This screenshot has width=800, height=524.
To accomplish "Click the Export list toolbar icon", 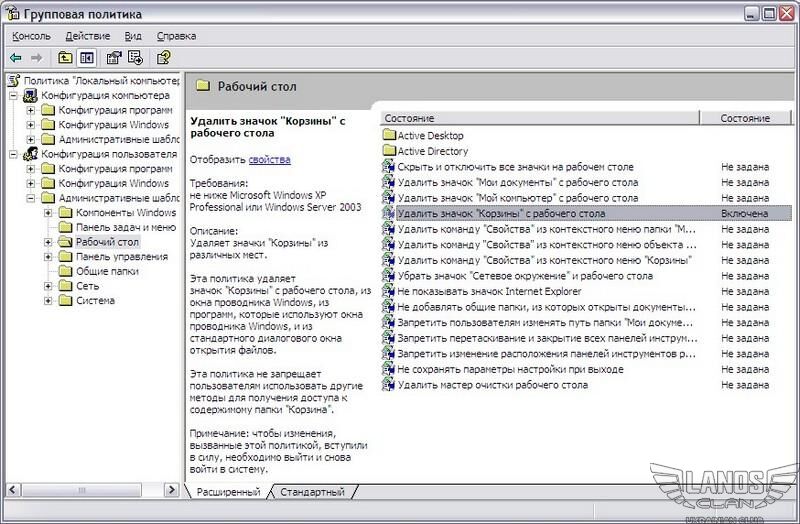I will pos(136,57).
